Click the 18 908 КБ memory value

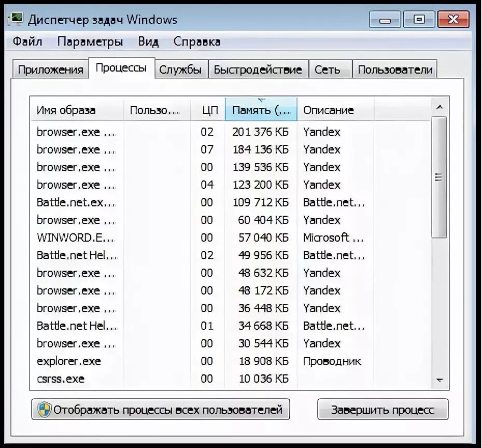pos(264,361)
